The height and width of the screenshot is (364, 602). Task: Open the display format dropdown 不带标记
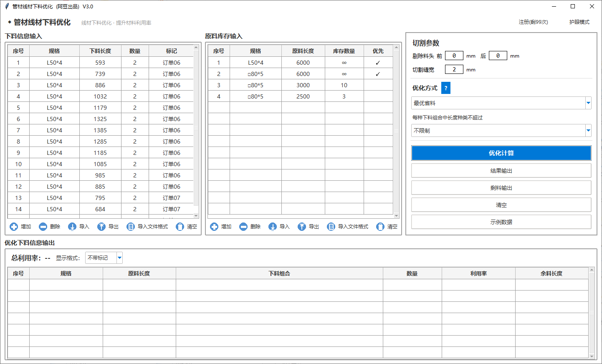point(104,258)
